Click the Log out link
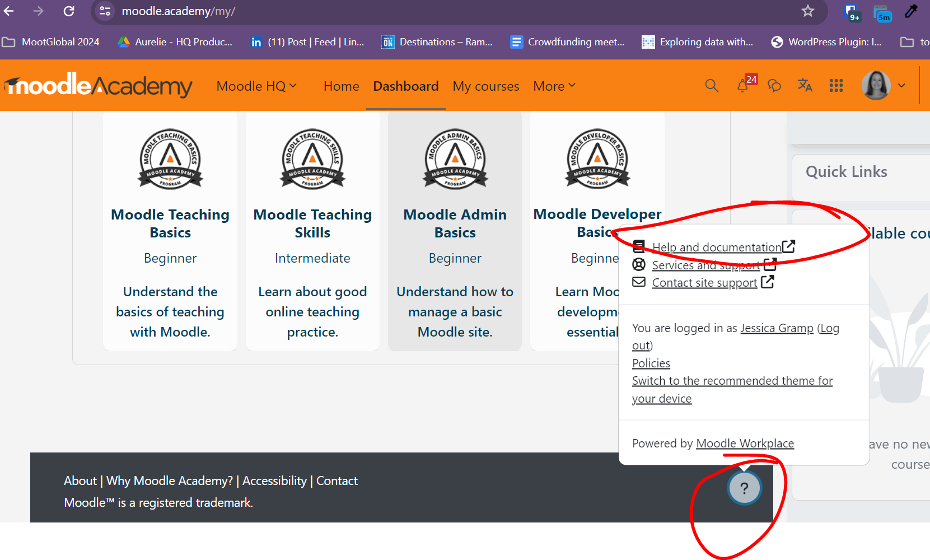The image size is (930, 560). tap(830, 329)
